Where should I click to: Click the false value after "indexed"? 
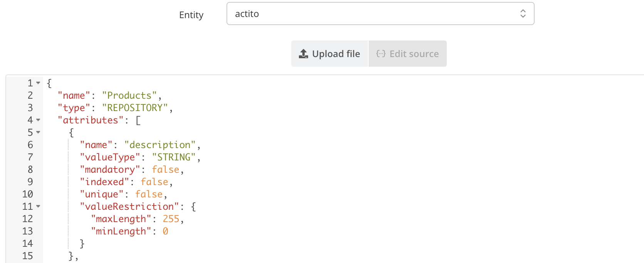tap(154, 182)
